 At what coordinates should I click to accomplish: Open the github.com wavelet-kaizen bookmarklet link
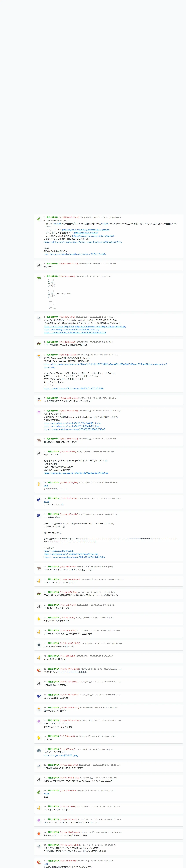tap(83, 242)
